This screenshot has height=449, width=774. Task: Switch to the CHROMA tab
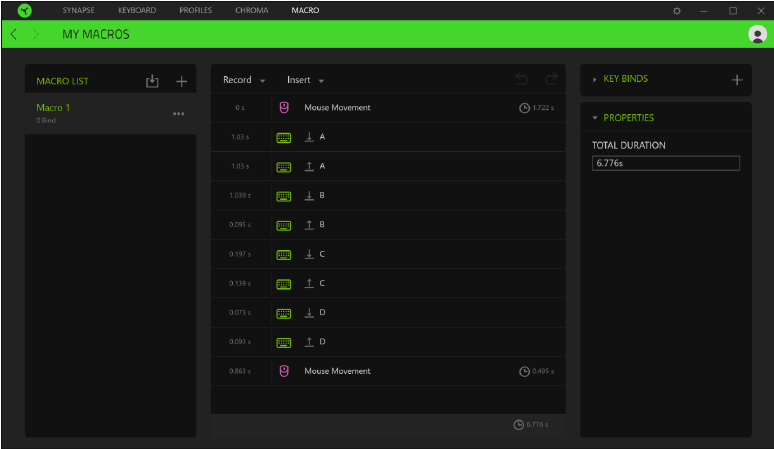pos(252,10)
